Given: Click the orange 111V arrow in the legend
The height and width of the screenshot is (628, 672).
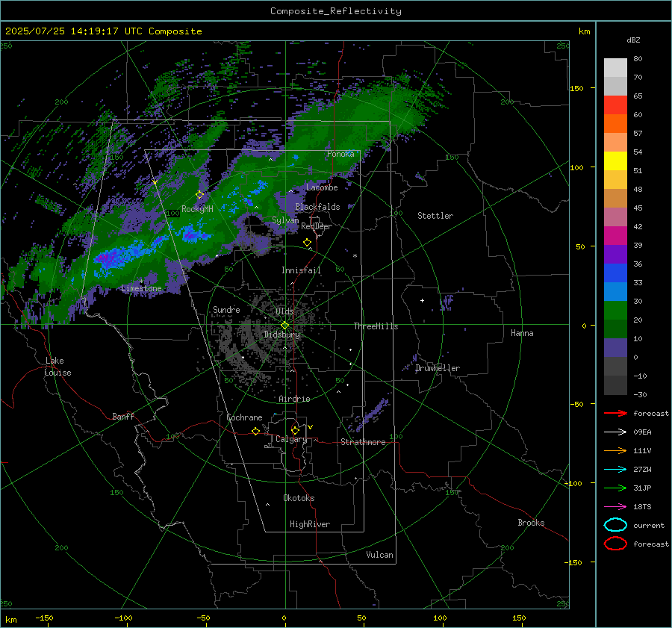Looking at the screenshot, I should pyautogui.click(x=615, y=450).
